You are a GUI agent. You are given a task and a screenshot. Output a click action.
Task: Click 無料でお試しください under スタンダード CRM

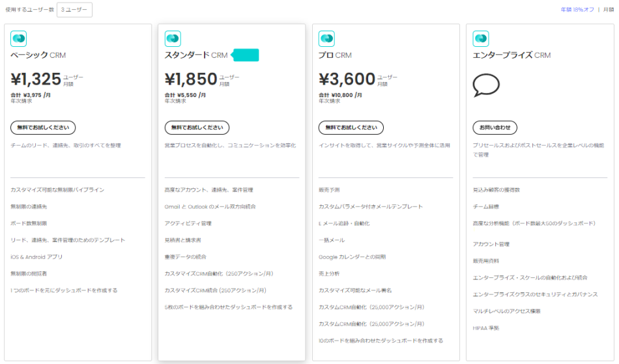[x=197, y=128]
